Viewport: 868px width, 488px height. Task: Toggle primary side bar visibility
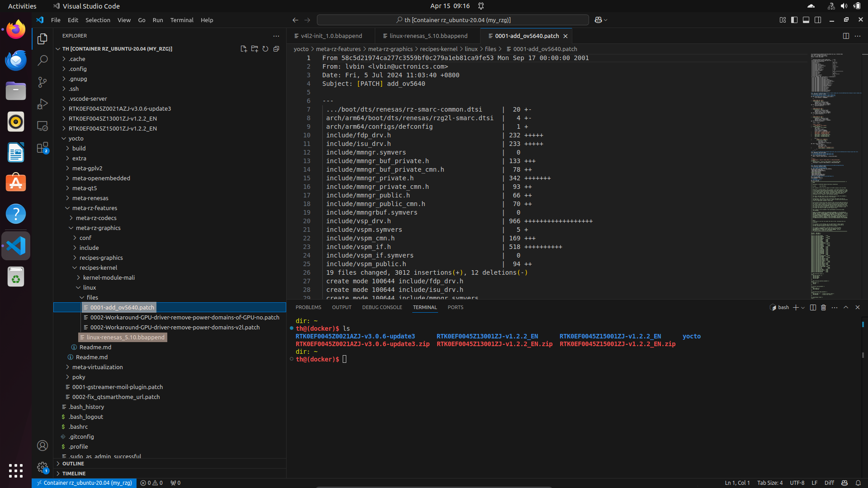(x=794, y=20)
